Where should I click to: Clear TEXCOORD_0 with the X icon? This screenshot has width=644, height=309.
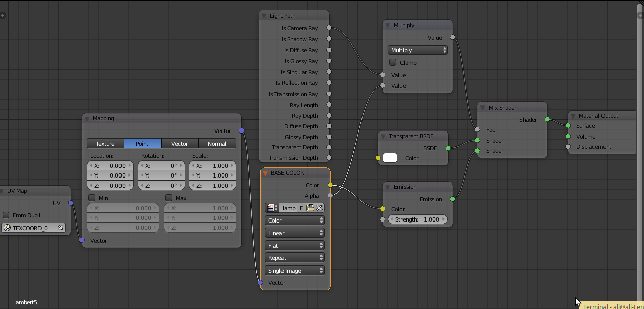[x=61, y=228]
